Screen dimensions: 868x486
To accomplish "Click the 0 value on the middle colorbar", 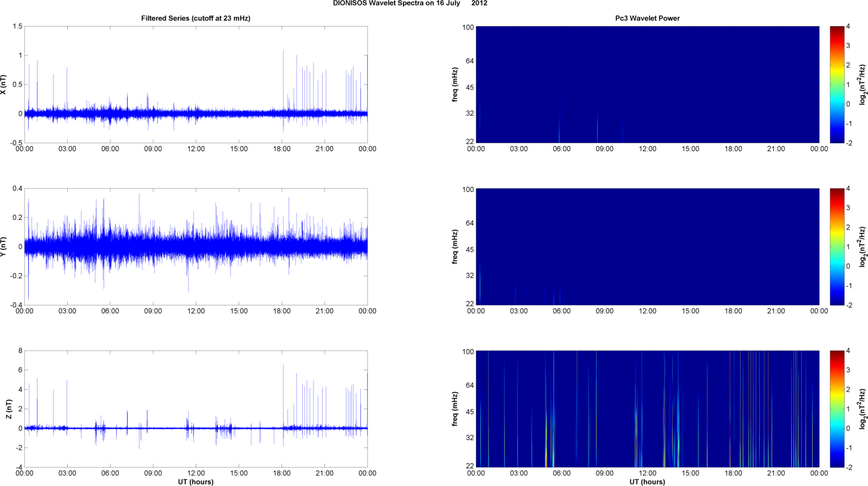I will pyautogui.click(x=848, y=266).
